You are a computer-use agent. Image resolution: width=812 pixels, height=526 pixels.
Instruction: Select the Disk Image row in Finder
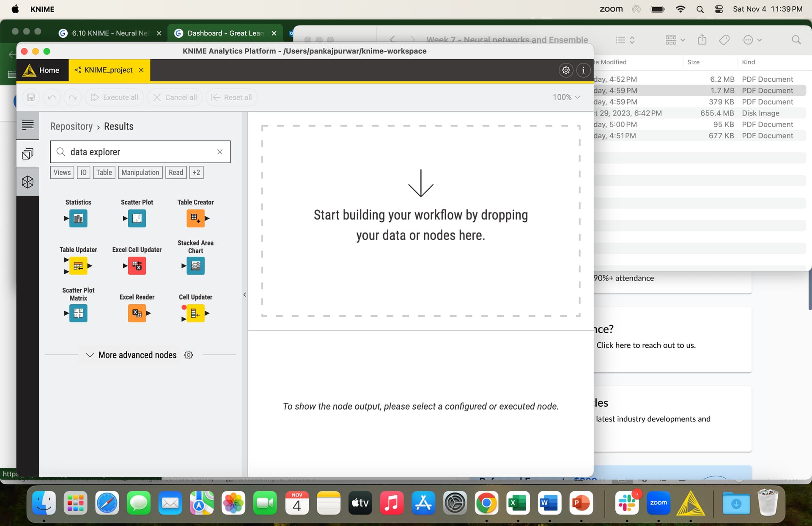(700, 113)
